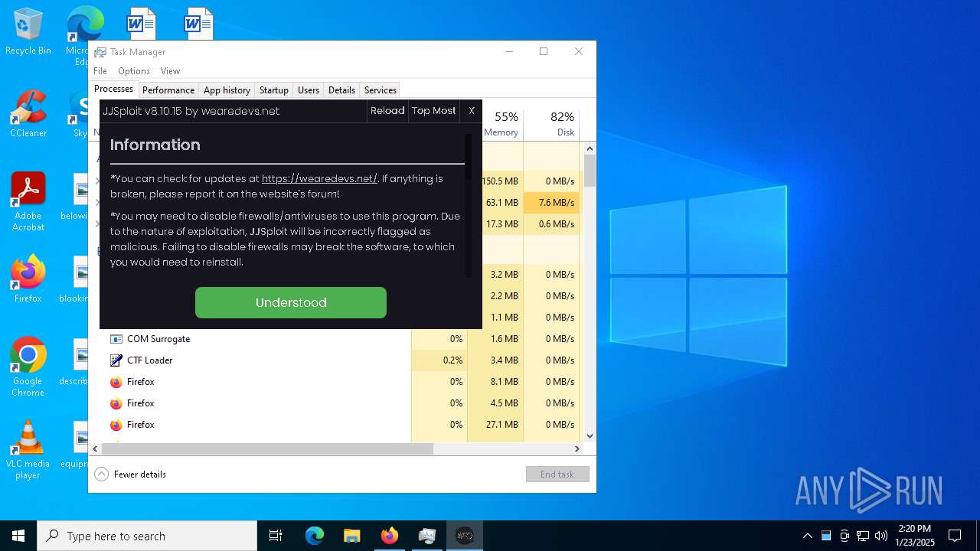Open the Windows Start menu
980x551 pixels.
18,536
